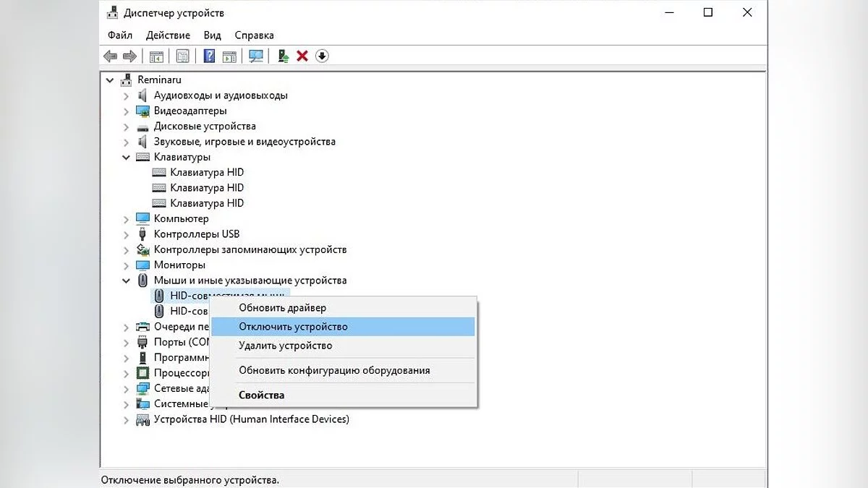868x488 pixels.
Task: Scan for hardware changes monitor icon
Action: [255, 56]
